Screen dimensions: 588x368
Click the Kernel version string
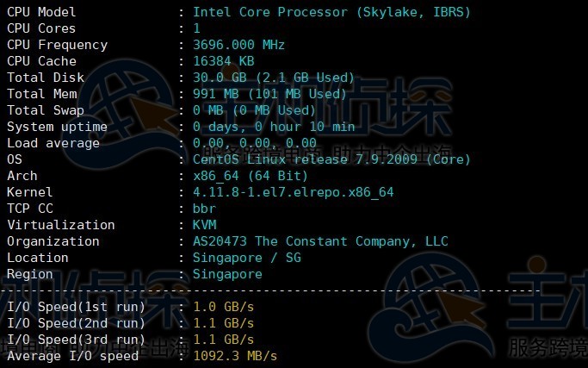293,192
